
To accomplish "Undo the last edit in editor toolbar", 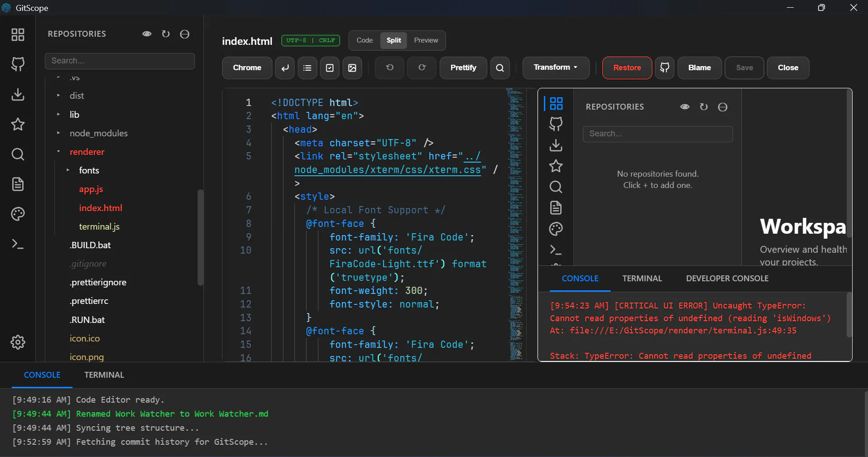I will click(x=390, y=68).
